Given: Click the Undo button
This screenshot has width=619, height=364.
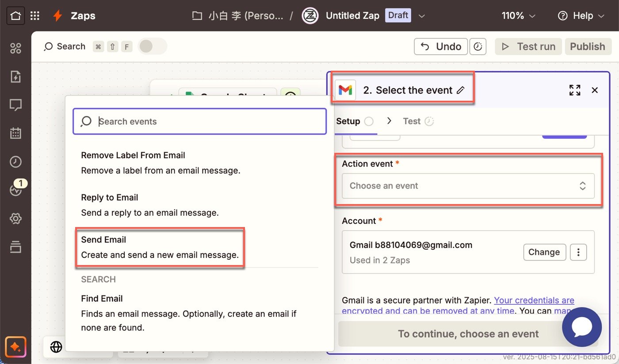Looking at the screenshot, I should pos(441,46).
